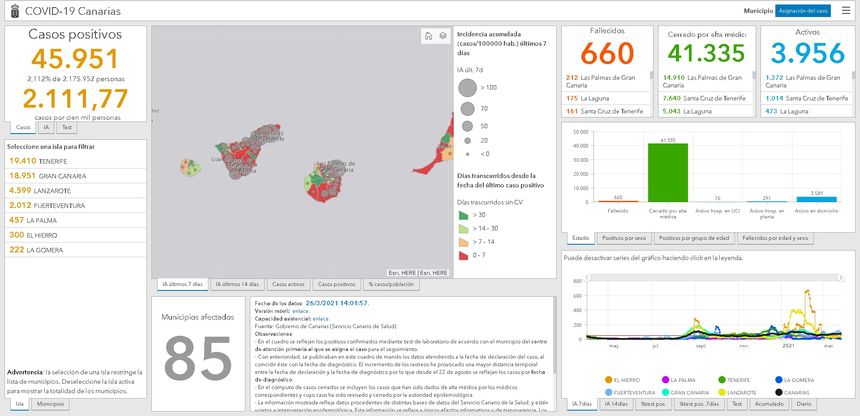Select LANZAROTE in island filter list
The width and height of the screenshot is (860, 416).
[41, 190]
